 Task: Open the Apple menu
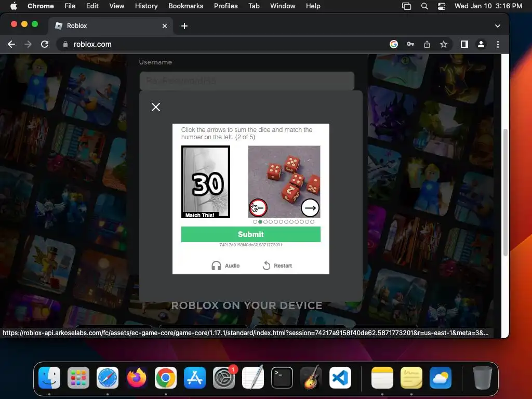[14, 6]
